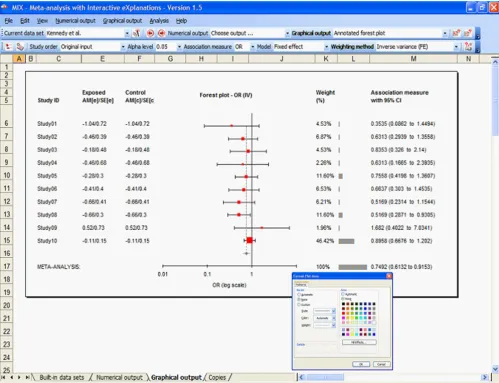This screenshot has height=383, width=499.
Task: Click upper toolbar overflow handle at right end
Action: 477,33
